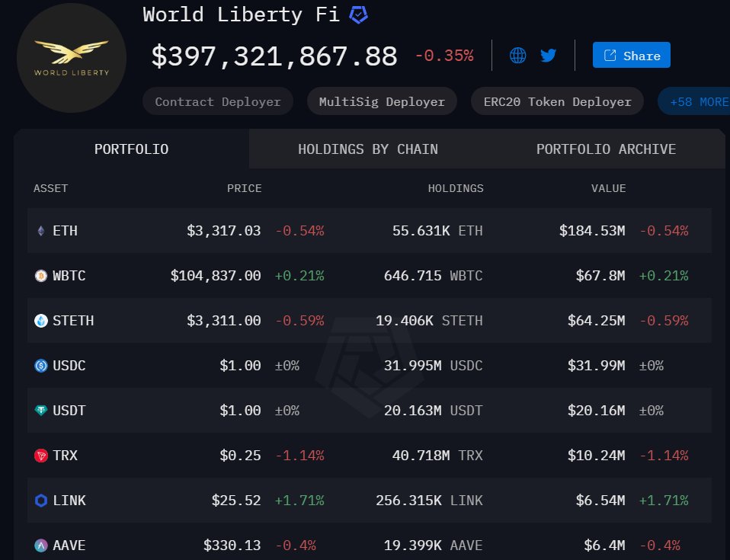Click the AAVE ghost icon
730x560 pixels.
click(x=41, y=545)
